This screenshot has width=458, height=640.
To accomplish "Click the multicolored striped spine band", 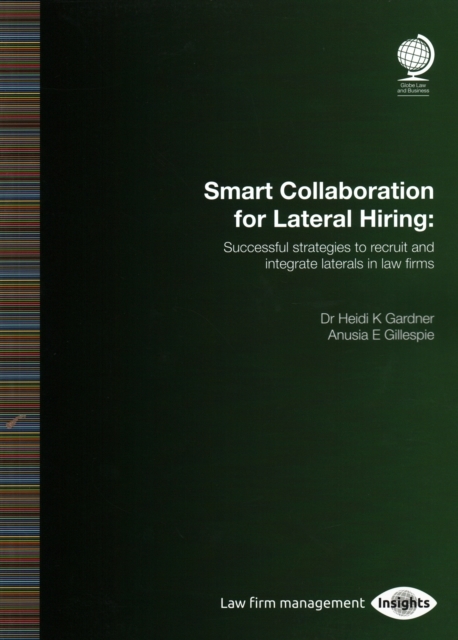I will click(20, 320).
